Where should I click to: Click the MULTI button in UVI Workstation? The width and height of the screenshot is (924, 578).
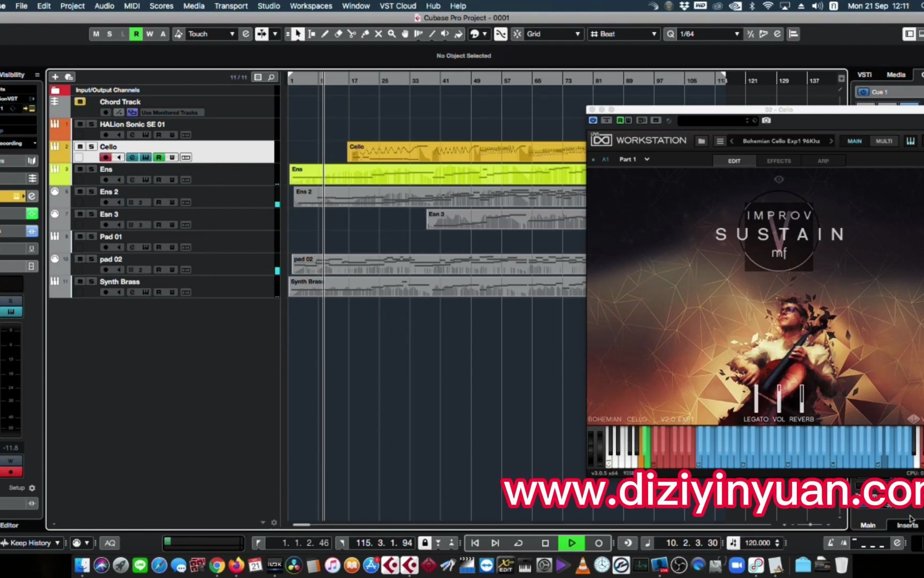pos(883,141)
